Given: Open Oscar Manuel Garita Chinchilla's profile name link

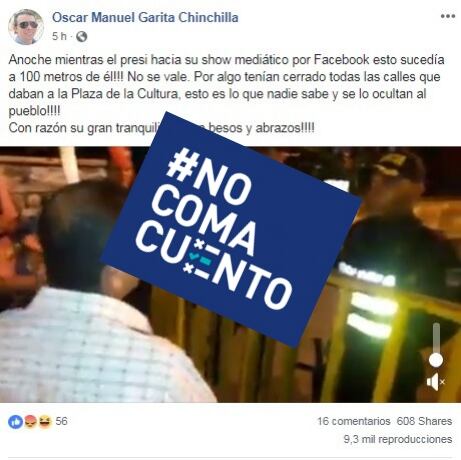Looking at the screenshot, I should coord(145,17).
